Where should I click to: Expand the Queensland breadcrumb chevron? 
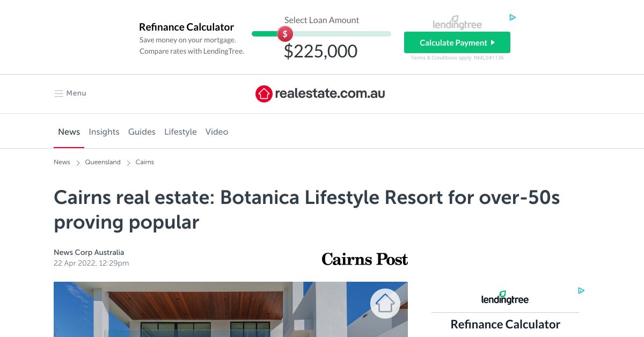click(78, 162)
